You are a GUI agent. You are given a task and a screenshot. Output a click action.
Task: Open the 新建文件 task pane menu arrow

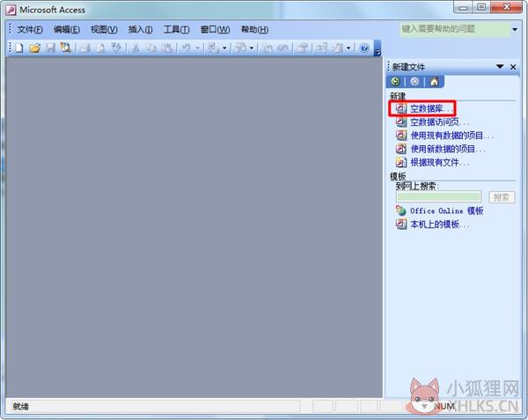click(500, 67)
